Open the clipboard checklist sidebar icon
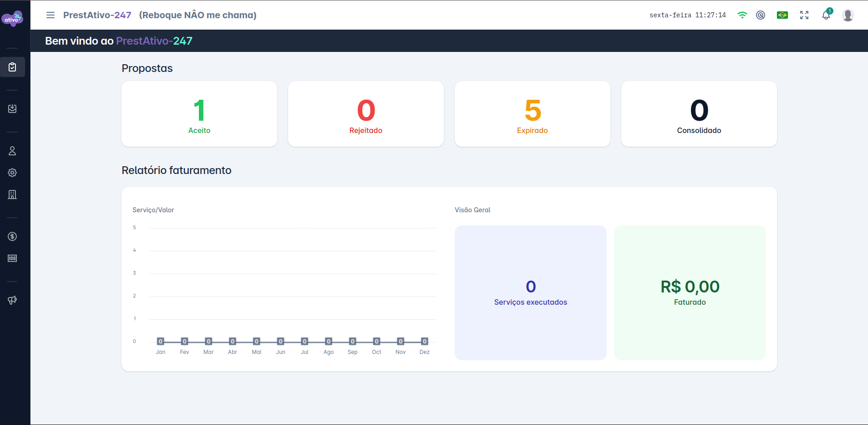The width and height of the screenshot is (868, 425). pos(12,67)
